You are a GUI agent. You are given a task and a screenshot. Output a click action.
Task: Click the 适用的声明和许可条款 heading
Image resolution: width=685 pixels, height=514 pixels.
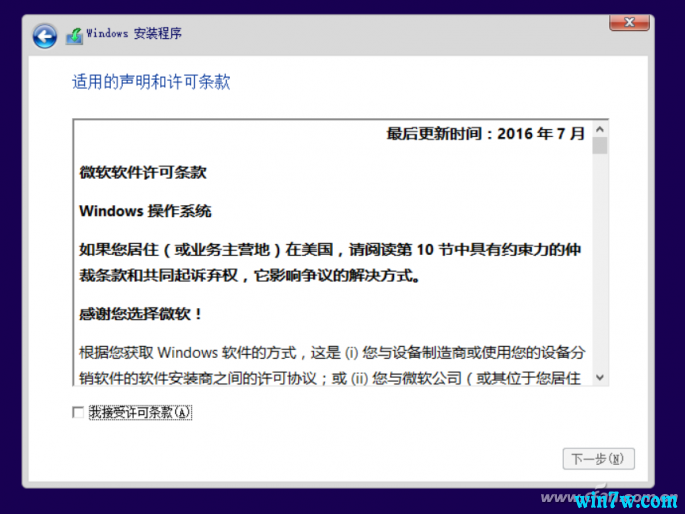151,82
